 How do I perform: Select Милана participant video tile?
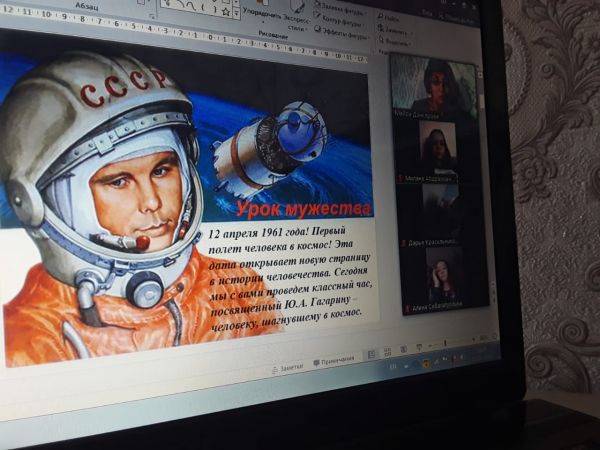(x=437, y=148)
